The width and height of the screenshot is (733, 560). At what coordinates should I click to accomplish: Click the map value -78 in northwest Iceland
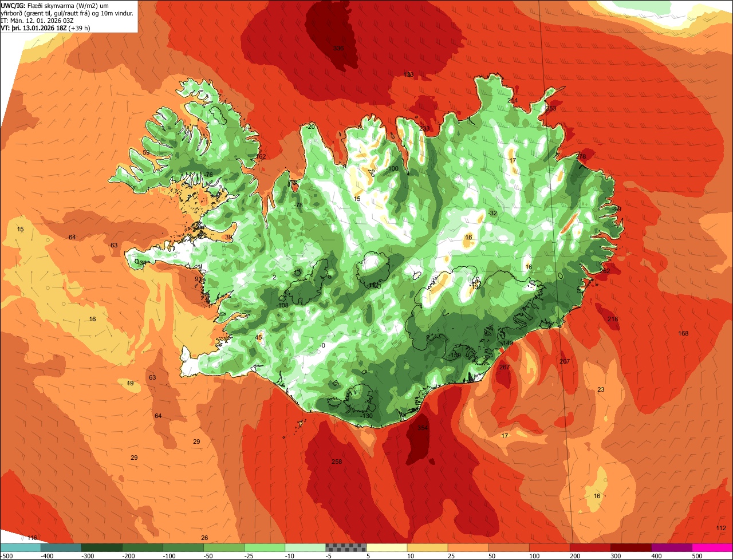coord(298,206)
